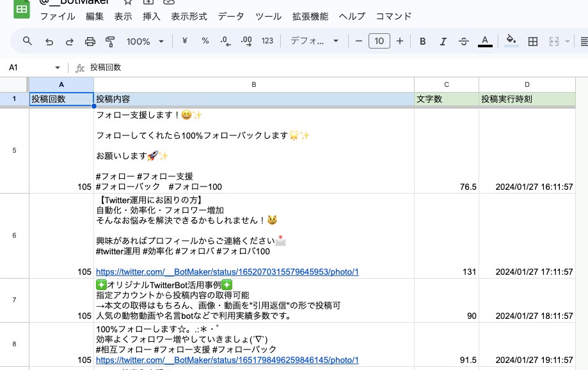The height and width of the screenshot is (370, 588).
Task: Select row 8 header
Action: click(x=14, y=344)
